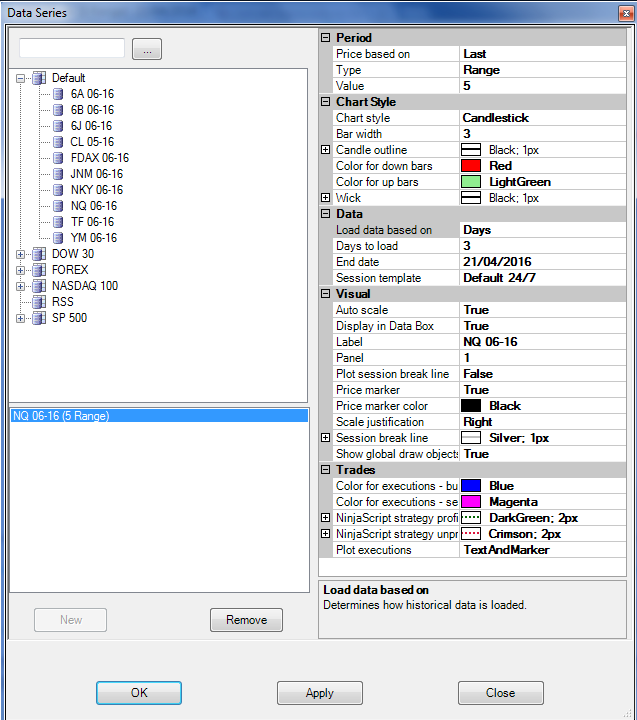Viewport: 637px width, 720px height.
Task: Click the 6J 06-16 instrument icon
Action: (58, 126)
